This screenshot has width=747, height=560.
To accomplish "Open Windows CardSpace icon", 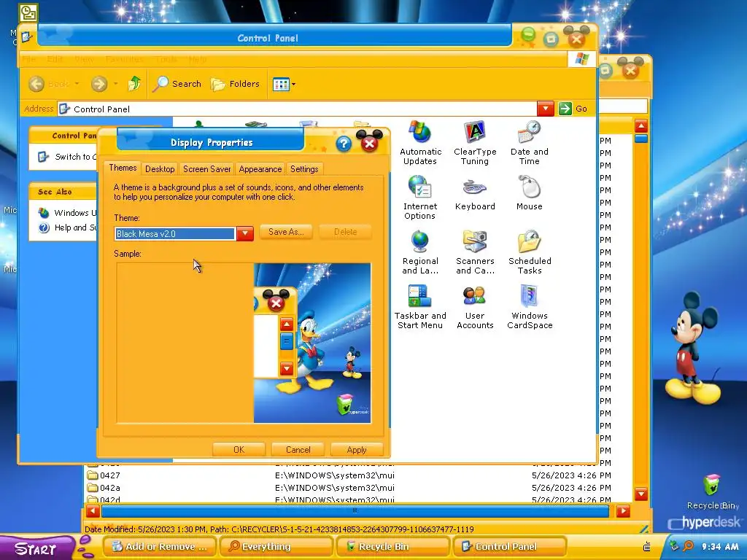I will coord(530,306).
